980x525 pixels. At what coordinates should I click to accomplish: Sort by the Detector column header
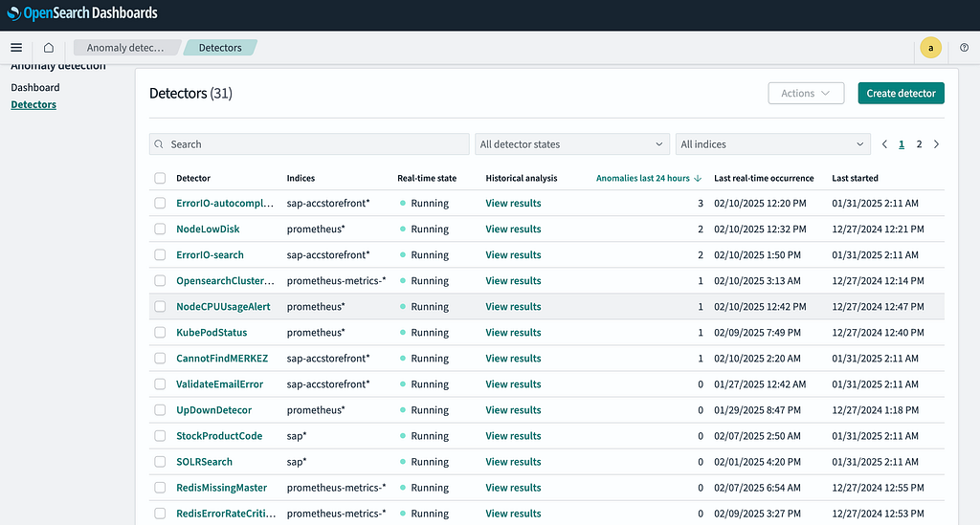point(193,179)
